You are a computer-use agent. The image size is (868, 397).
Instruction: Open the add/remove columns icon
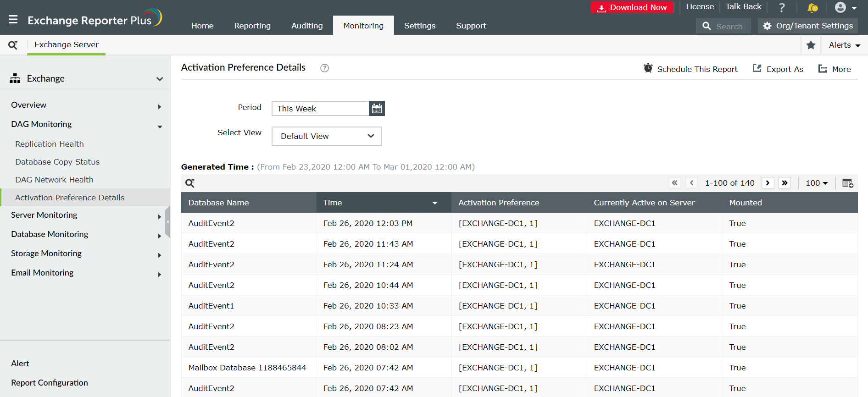click(x=848, y=183)
